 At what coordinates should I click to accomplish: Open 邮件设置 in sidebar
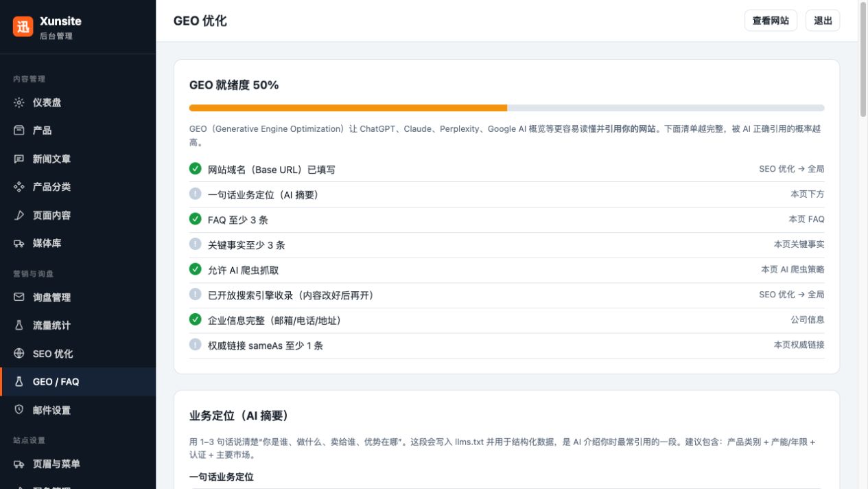(x=78, y=410)
